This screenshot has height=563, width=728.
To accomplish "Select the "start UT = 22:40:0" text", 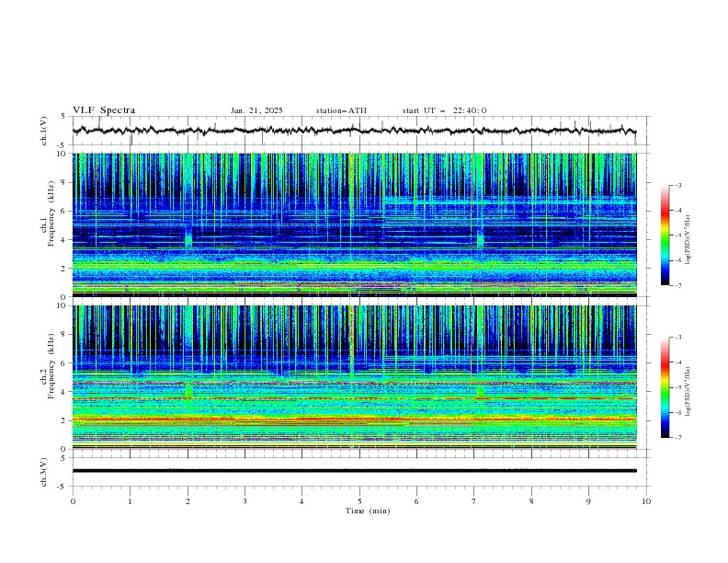I will [x=444, y=110].
